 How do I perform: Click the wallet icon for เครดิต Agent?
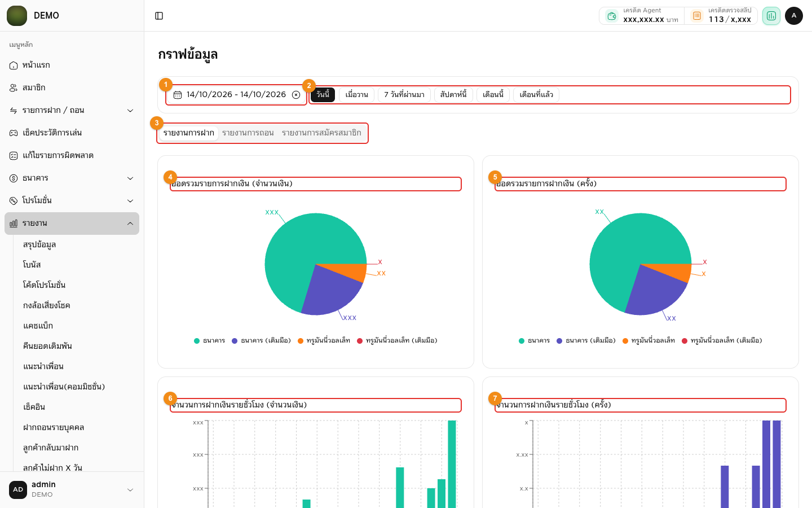tap(612, 16)
